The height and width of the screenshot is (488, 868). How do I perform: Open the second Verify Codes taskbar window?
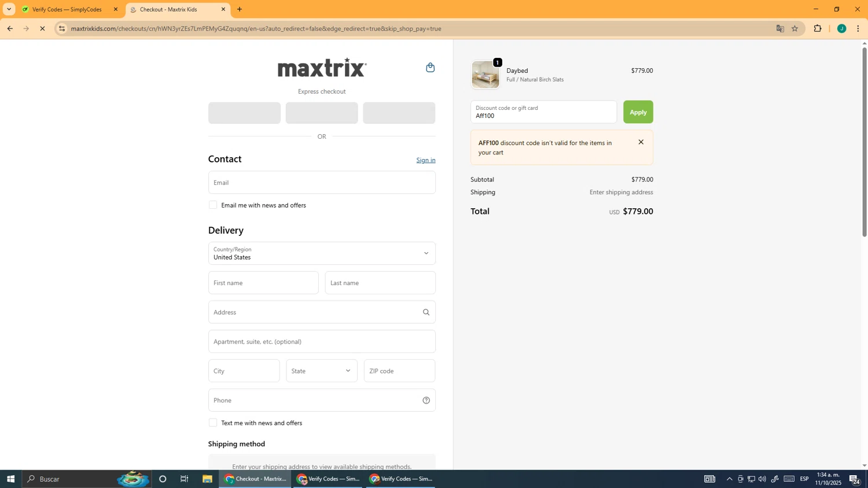tap(328, 479)
